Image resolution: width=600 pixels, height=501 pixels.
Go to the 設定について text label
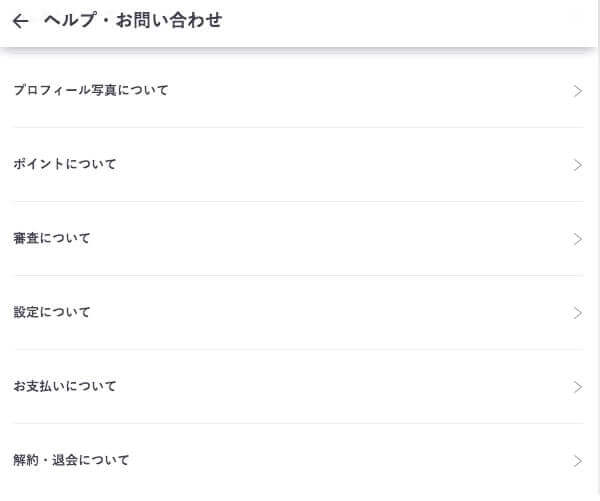click(52, 312)
